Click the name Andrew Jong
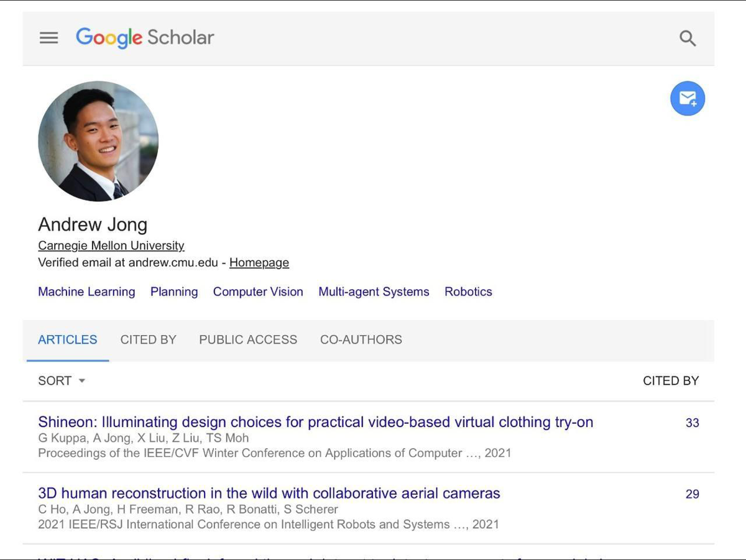Viewport: 746px width, 560px height. pos(93,224)
